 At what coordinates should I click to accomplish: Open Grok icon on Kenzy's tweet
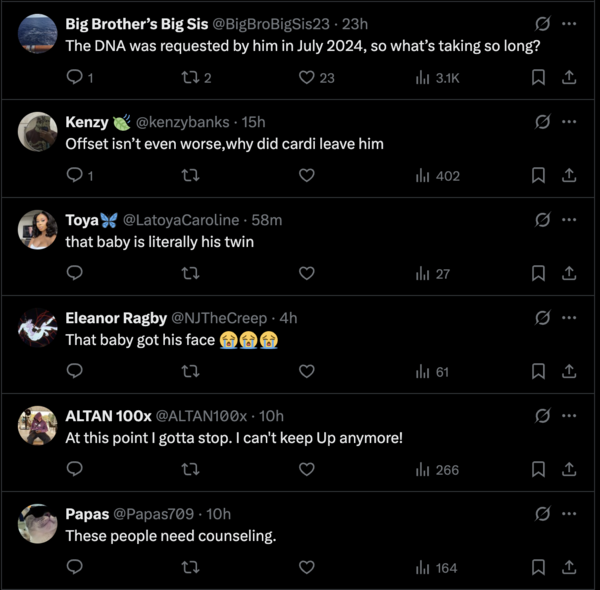coord(543,122)
